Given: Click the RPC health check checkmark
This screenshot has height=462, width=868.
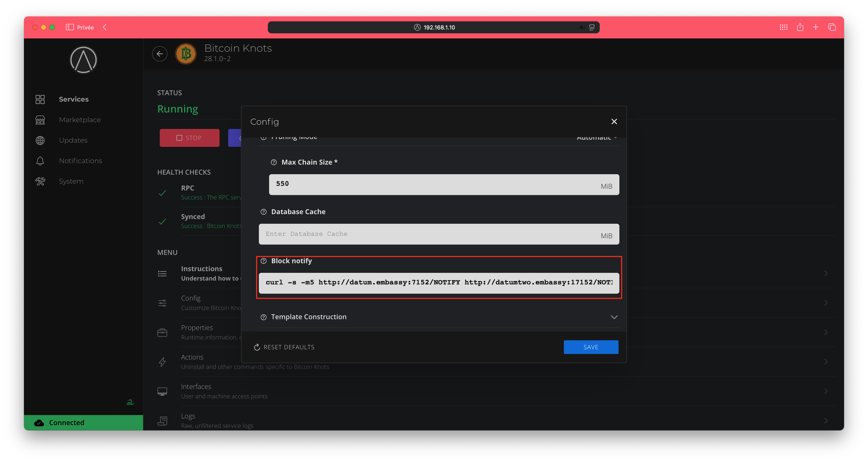Looking at the screenshot, I should point(162,193).
